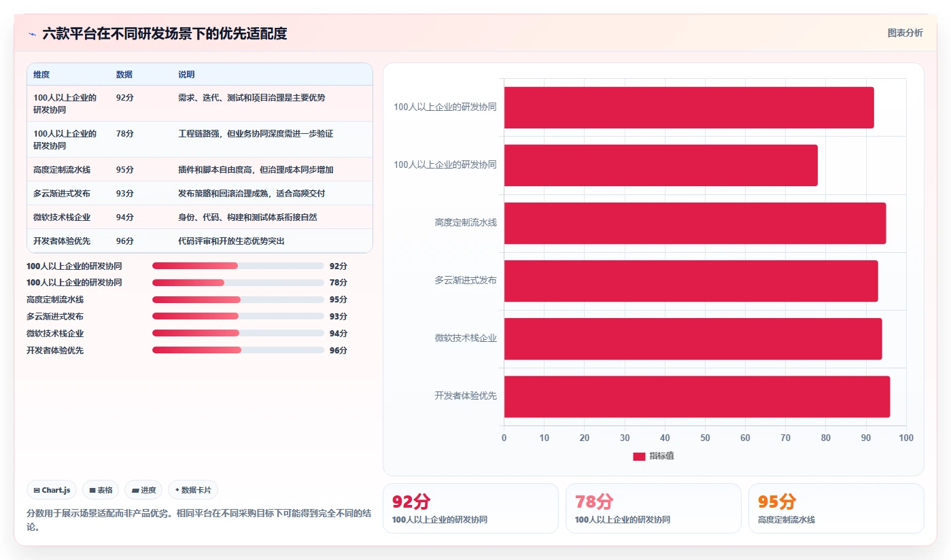Click the topmost chart bar reaching 92
951x560 pixels.
pos(689,107)
